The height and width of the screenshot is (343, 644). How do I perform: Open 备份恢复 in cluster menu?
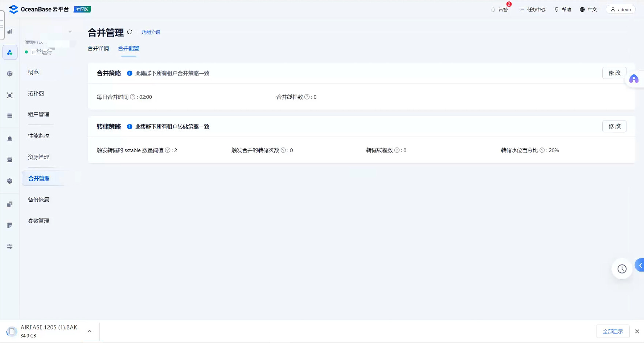click(38, 200)
